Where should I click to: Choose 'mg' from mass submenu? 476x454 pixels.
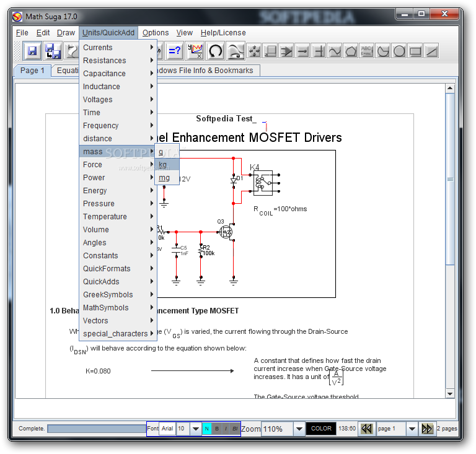167,178
